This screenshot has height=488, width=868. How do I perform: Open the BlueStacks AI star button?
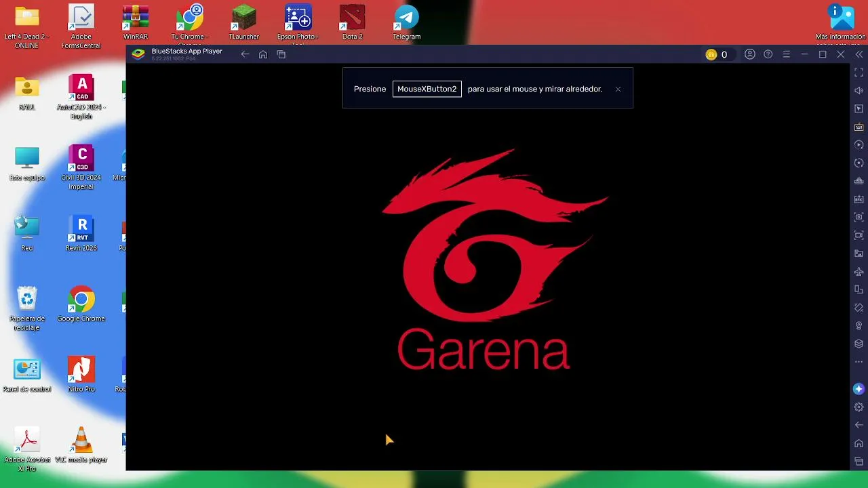point(859,389)
